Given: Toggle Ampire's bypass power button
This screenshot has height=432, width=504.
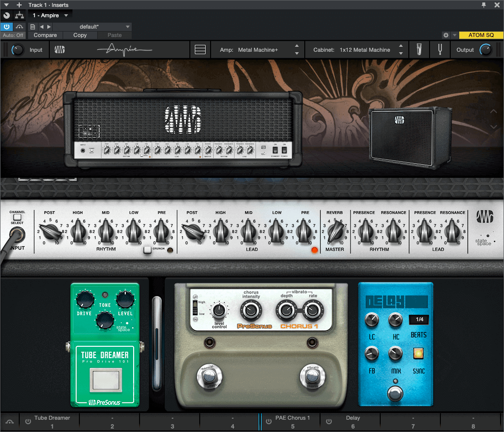Looking at the screenshot, I should pyautogui.click(x=6, y=27).
